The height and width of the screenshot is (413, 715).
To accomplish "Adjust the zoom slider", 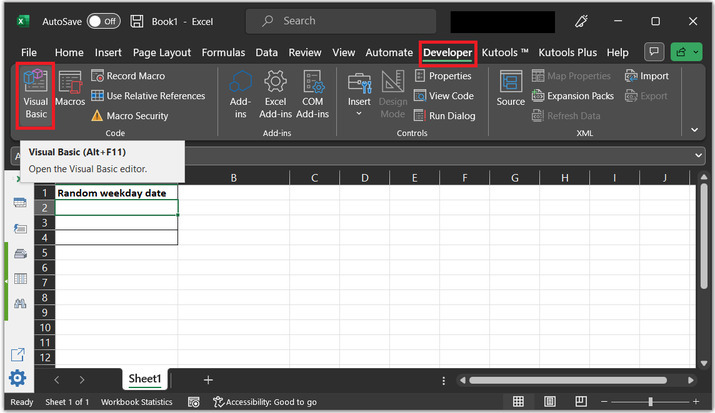I will pyautogui.click(x=650, y=402).
